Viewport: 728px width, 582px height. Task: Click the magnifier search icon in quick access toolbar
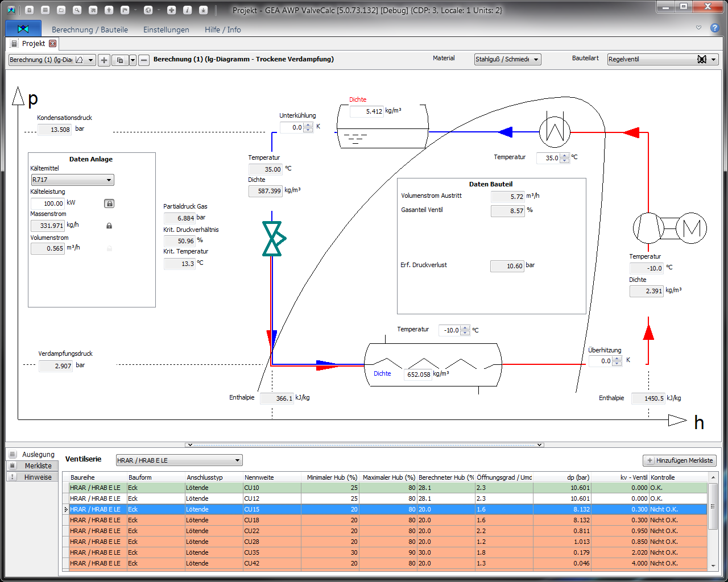[x=77, y=10]
